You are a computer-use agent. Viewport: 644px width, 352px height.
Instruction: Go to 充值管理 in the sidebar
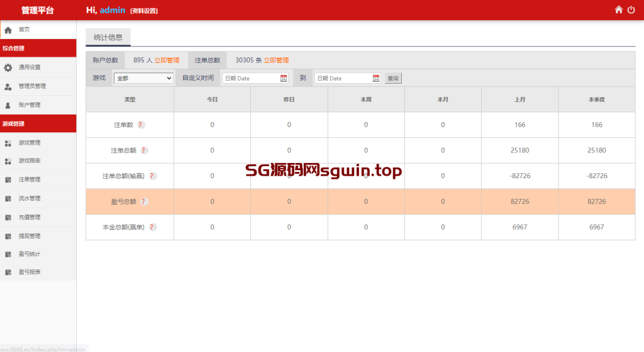(x=30, y=217)
